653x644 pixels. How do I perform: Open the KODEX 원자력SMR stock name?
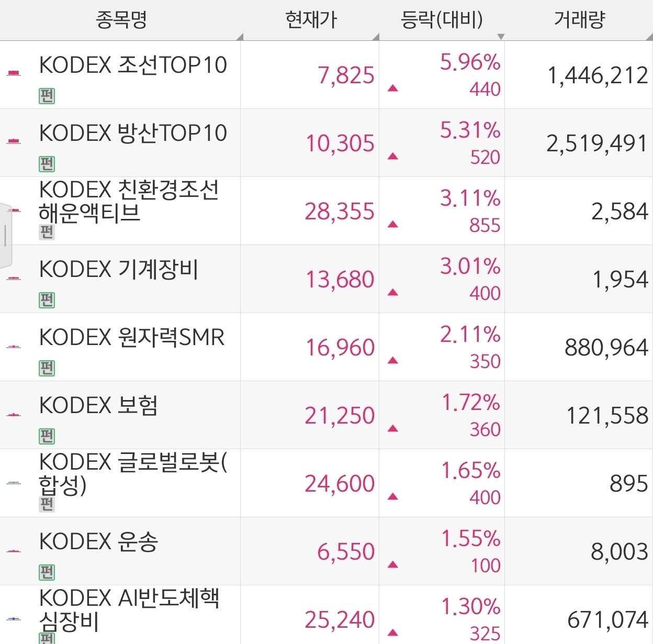132,338
